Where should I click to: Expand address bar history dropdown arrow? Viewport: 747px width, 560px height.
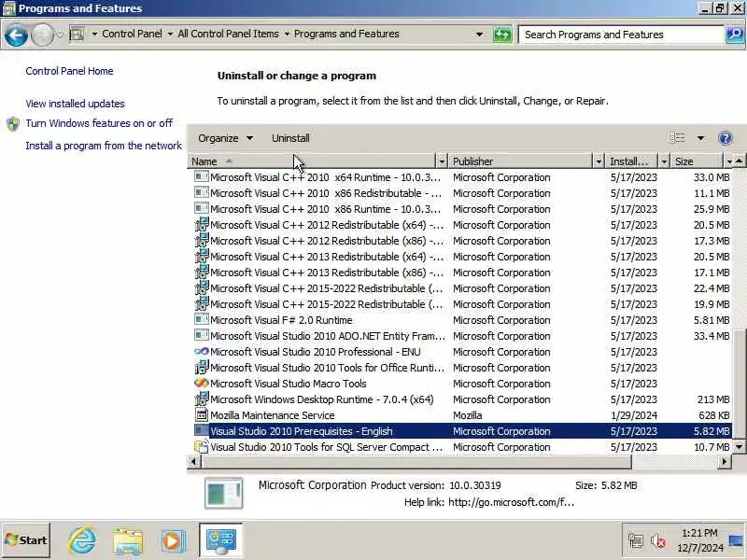479,35
